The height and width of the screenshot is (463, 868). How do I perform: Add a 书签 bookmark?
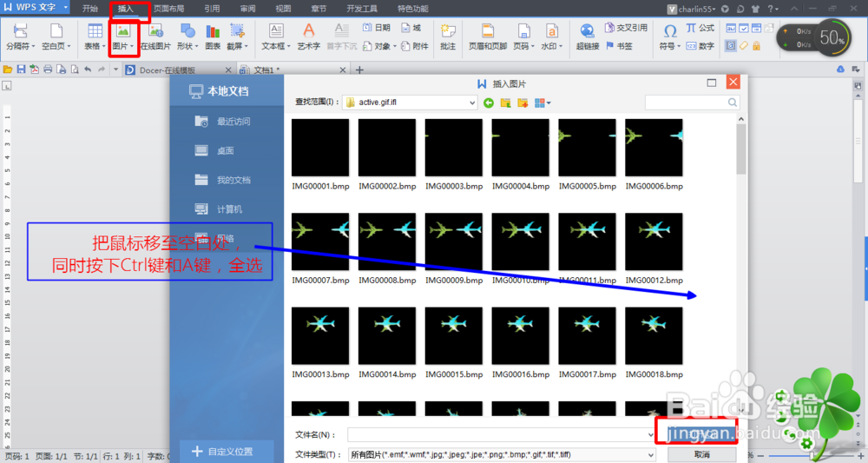click(x=620, y=46)
